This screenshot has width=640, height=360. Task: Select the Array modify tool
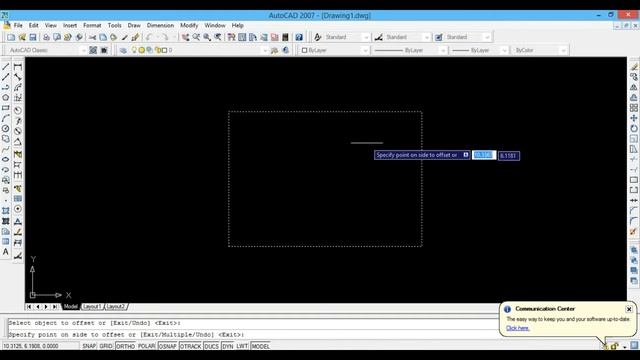(633, 108)
